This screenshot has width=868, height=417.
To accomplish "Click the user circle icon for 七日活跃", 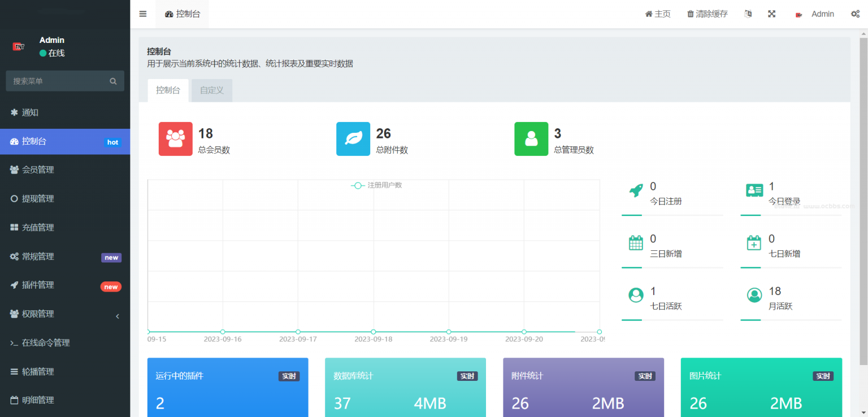I will tap(636, 295).
